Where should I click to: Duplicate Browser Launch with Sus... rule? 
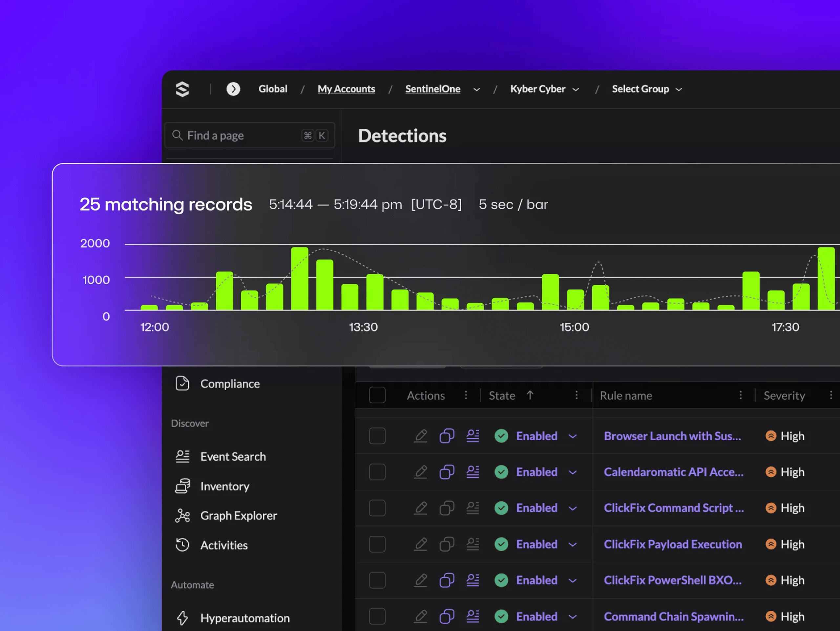coord(447,436)
